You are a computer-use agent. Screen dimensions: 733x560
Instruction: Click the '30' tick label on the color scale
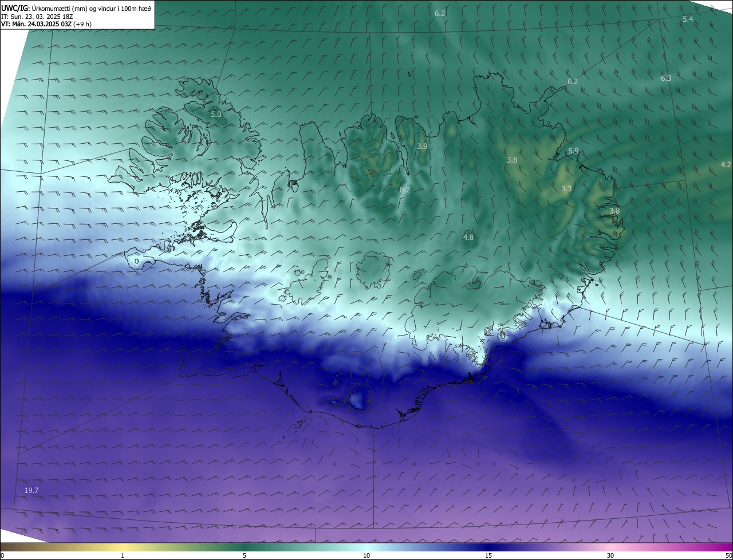click(610, 555)
